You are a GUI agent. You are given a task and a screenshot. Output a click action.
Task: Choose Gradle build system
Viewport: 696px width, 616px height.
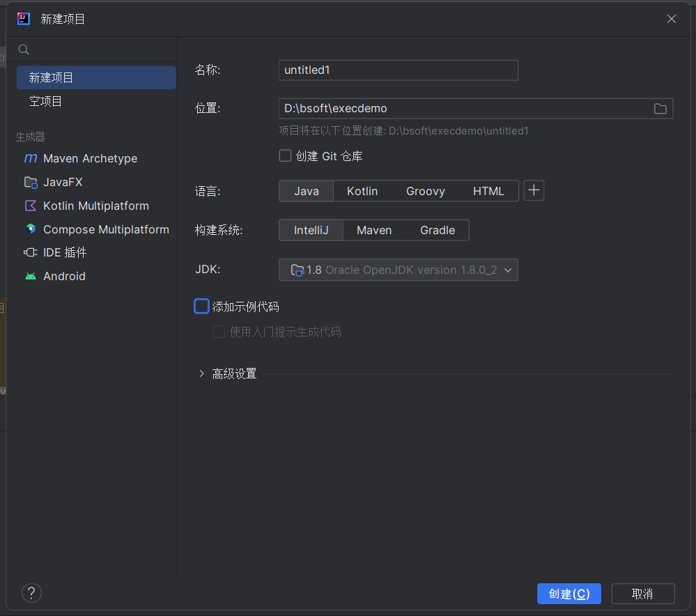(438, 230)
